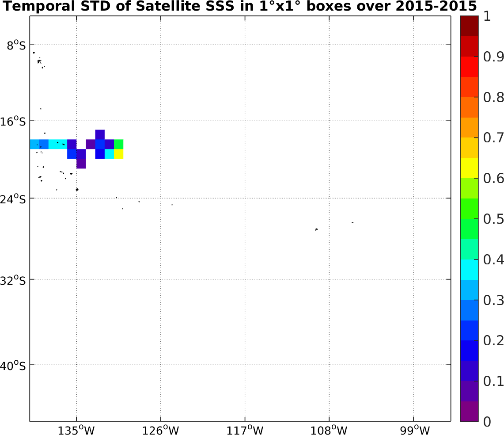Click the colorbar label 0.9
The height and width of the screenshot is (435, 504).
click(493, 57)
